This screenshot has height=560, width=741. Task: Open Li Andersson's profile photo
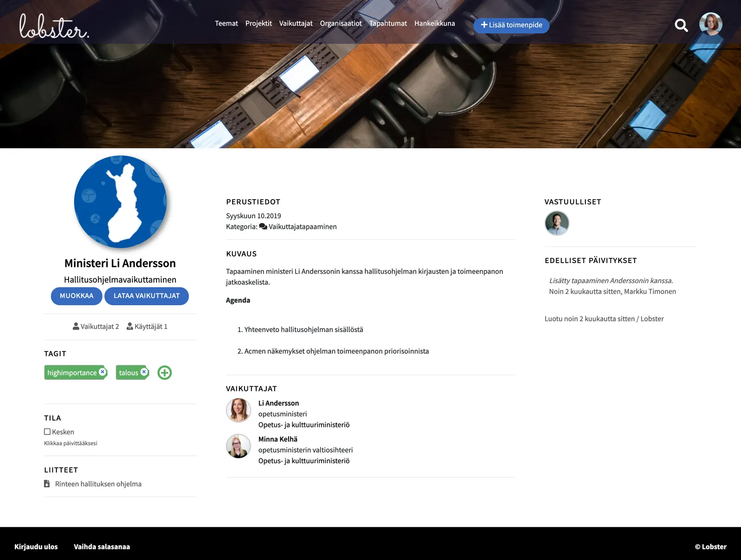click(239, 410)
